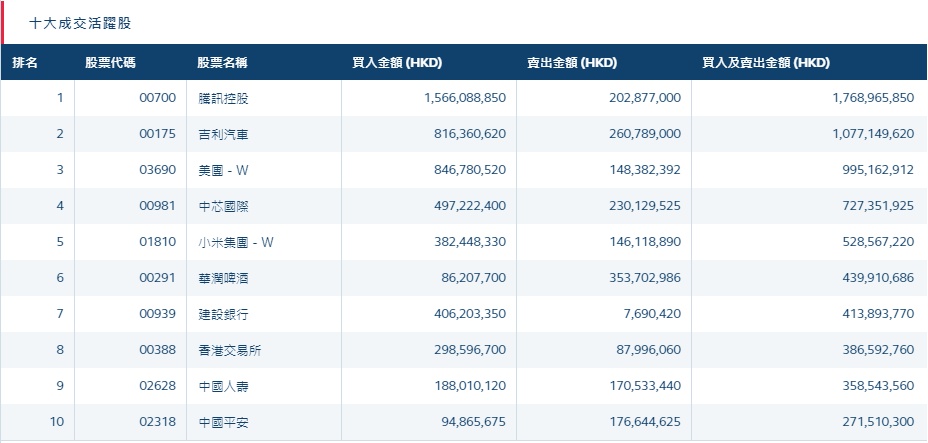This screenshot has height=443, width=928.
Task: Select stock 美團 - W
Action: click(x=223, y=170)
